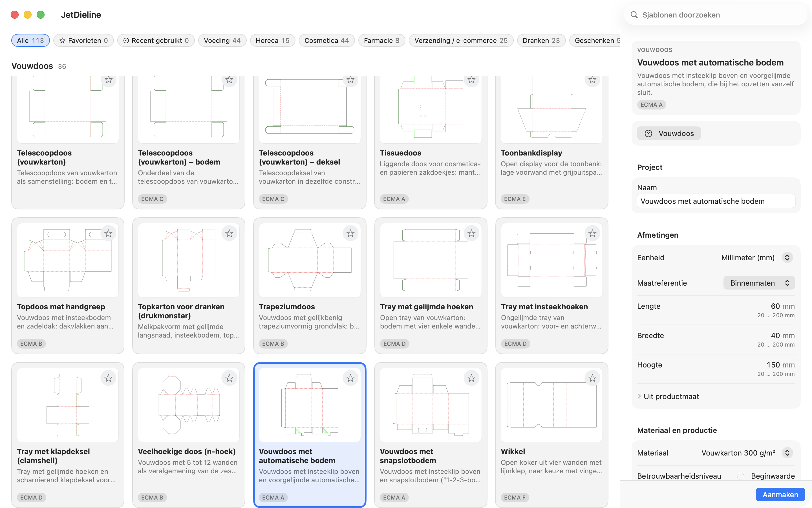The width and height of the screenshot is (812, 508).
Task: Open Maatreferentie Binnenmaten dropdown
Action: (x=759, y=283)
